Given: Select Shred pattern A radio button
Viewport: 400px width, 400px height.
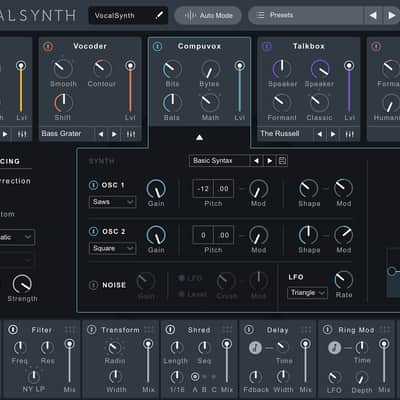Looking at the screenshot, I should tap(195, 377).
